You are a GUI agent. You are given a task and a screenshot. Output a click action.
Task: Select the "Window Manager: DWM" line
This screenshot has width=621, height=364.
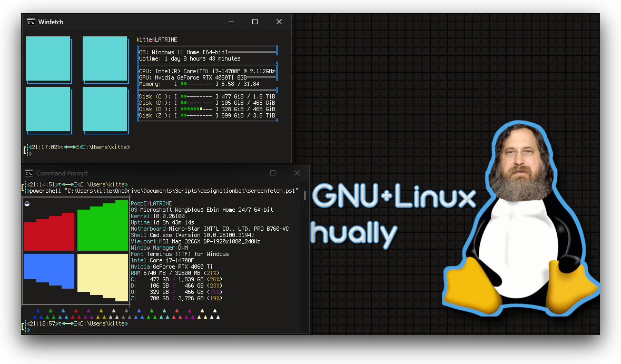[x=159, y=248]
